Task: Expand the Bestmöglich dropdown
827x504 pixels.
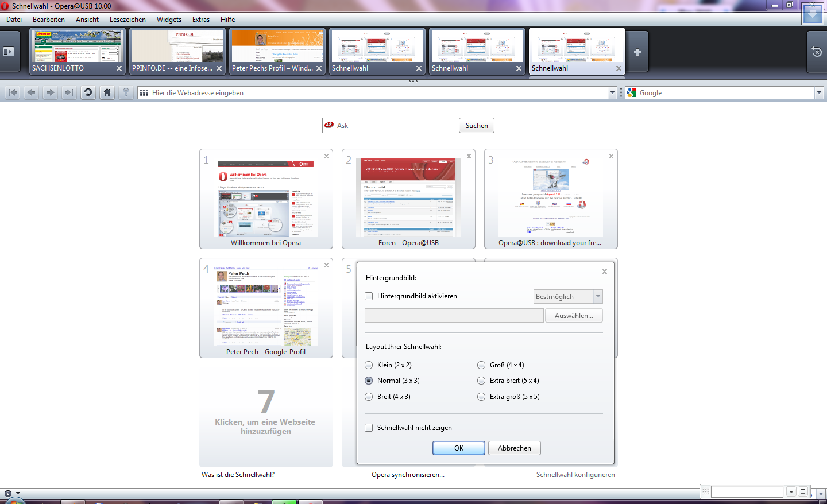Action: point(598,297)
